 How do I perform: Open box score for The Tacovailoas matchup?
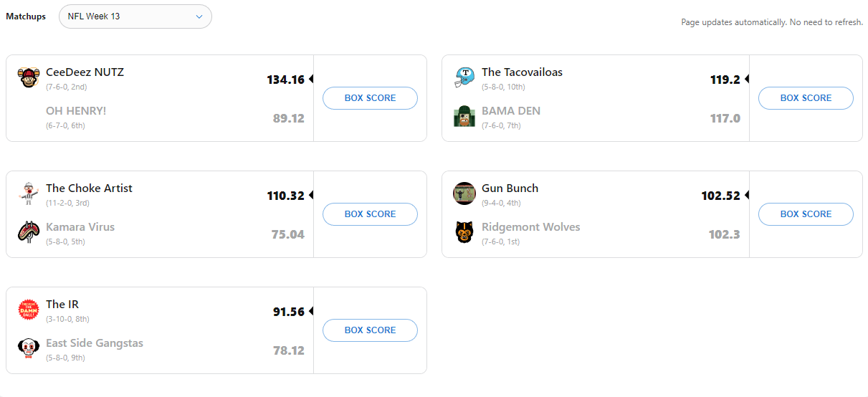806,98
